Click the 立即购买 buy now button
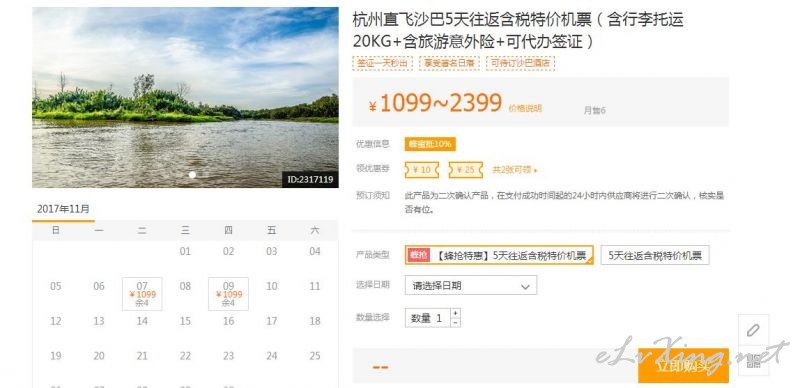Screen dimensions: 800x388 pos(683,366)
